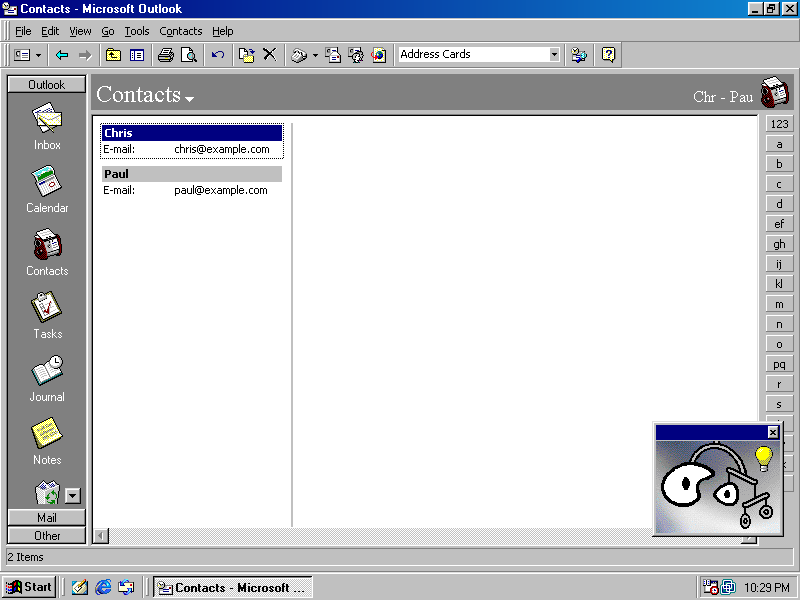Launch Internet Explorer from quick launch

pyautogui.click(x=103, y=587)
